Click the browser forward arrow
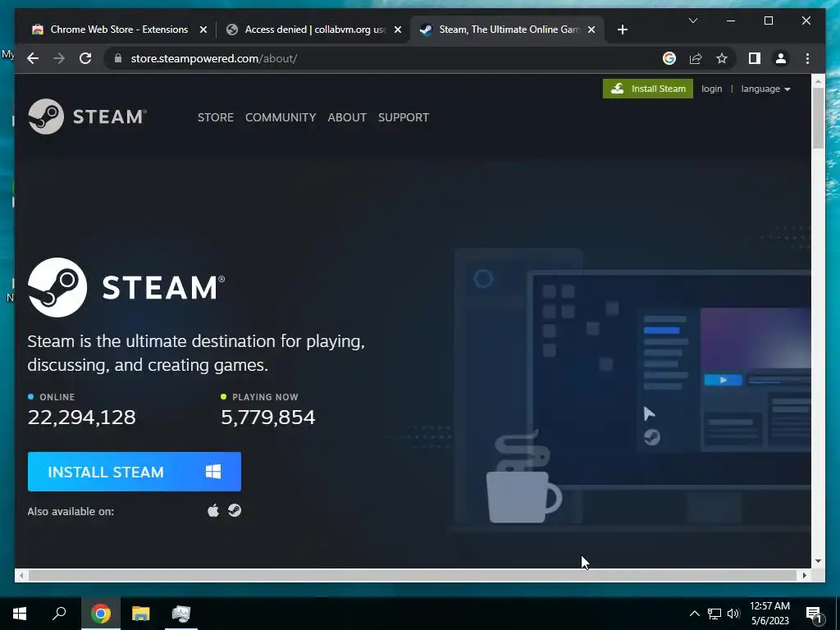 pos(59,58)
